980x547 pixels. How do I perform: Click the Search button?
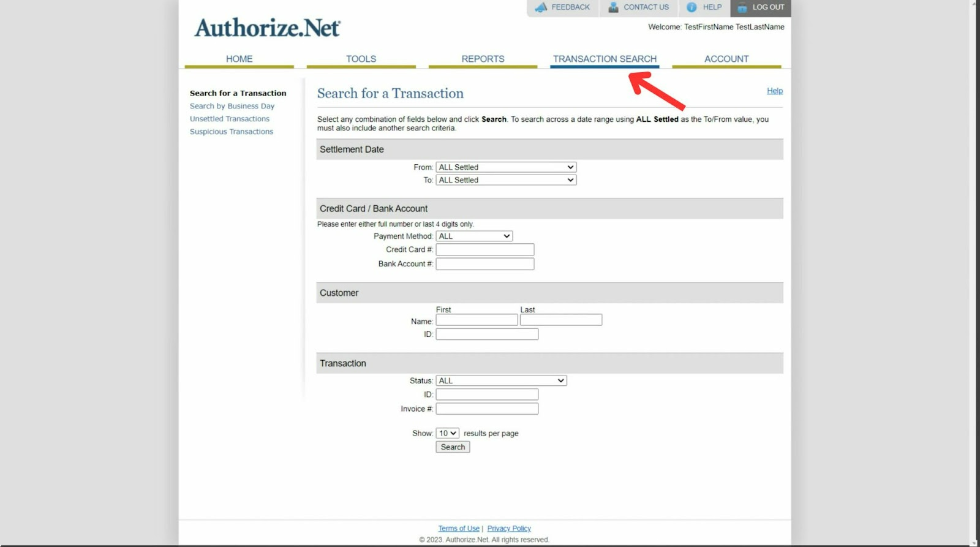453,447
